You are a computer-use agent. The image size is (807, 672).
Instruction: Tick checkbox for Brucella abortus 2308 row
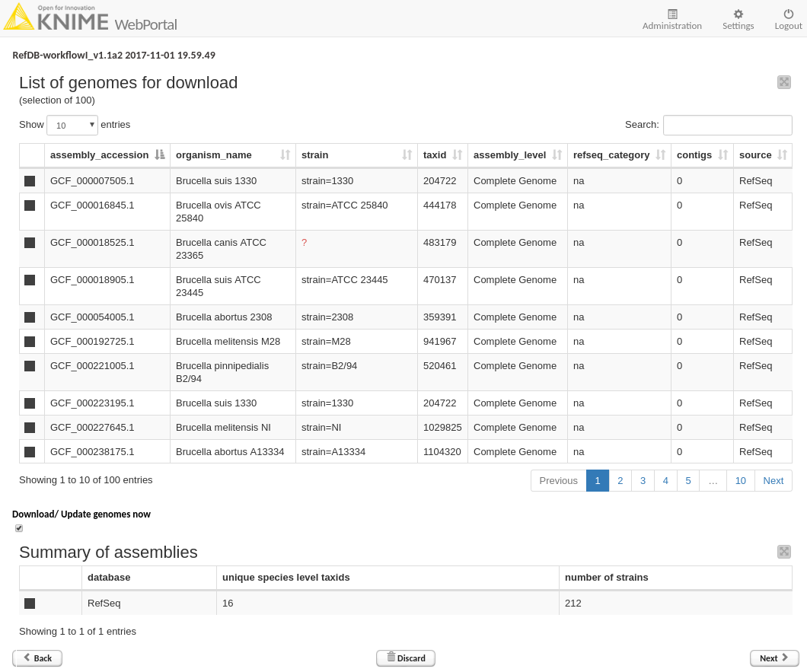(x=30, y=317)
